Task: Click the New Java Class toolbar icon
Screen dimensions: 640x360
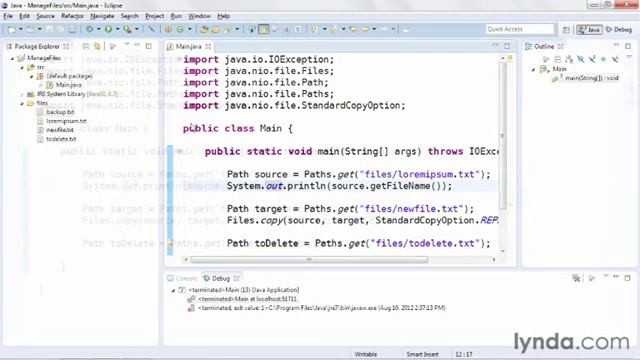Action: pos(180,29)
